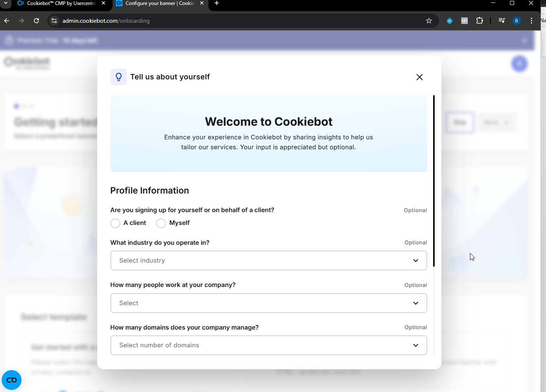
Task: Click 'How many people work at your company?' label
Action: click(x=173, y=285)
